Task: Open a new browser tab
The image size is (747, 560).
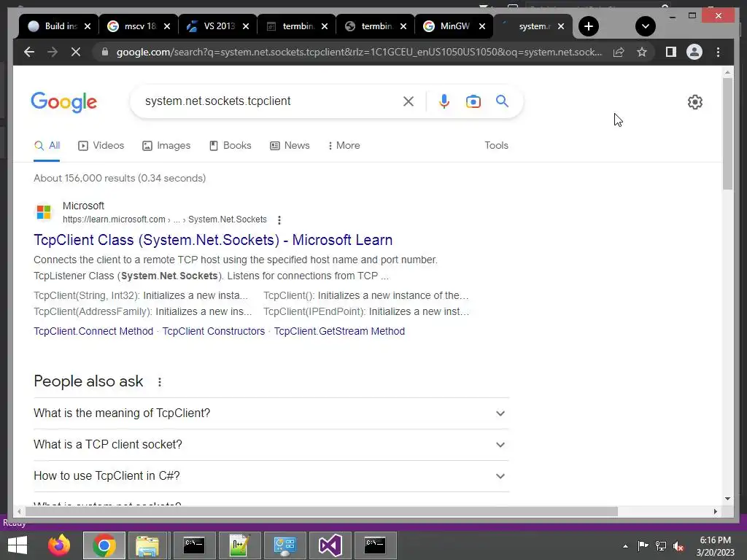Action: tap(589, 26)
